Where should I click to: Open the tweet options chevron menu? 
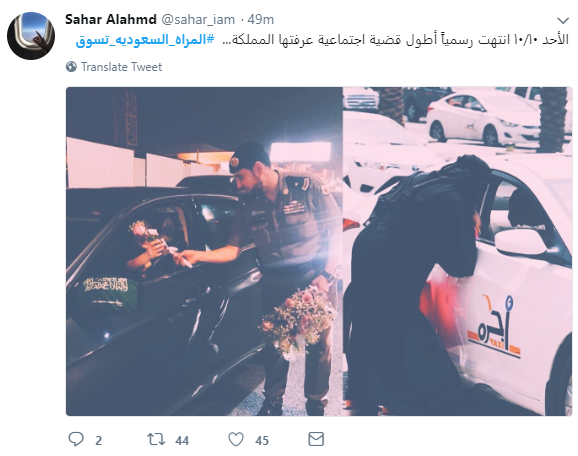[x=563, y=20]
